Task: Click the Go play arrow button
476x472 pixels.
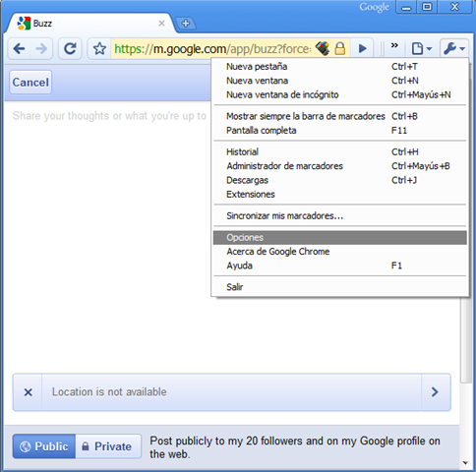Action: tap(363, 49)
